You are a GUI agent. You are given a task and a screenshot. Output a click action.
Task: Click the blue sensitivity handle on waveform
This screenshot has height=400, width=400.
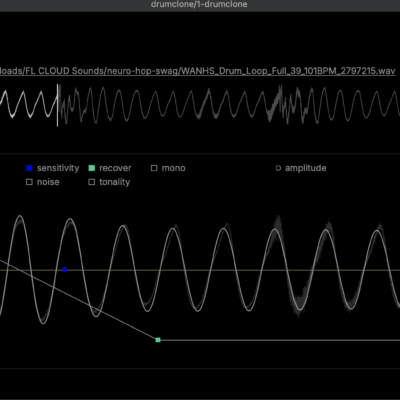[65, 270]
